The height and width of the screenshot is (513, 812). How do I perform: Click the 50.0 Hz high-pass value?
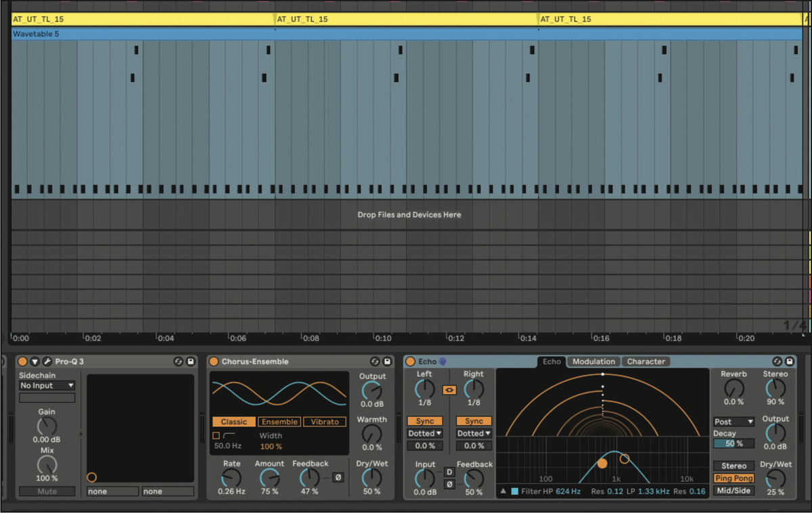228,446
